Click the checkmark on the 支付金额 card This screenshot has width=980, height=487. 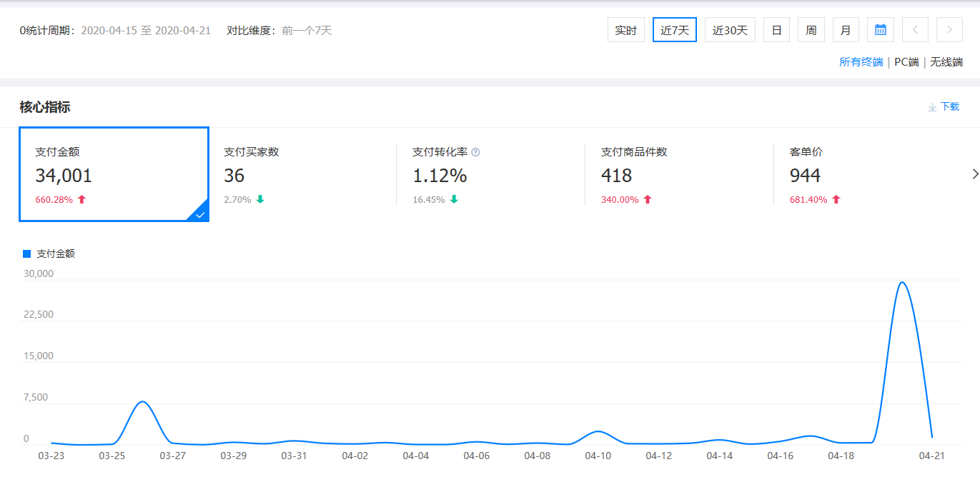pyautogui.click(x=201, y=214)
